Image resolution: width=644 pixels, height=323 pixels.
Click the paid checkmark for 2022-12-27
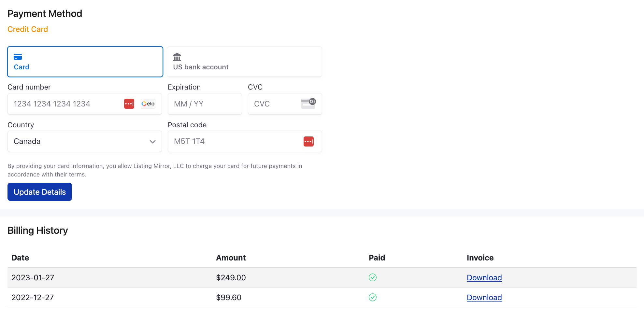(x=373, y=297)
